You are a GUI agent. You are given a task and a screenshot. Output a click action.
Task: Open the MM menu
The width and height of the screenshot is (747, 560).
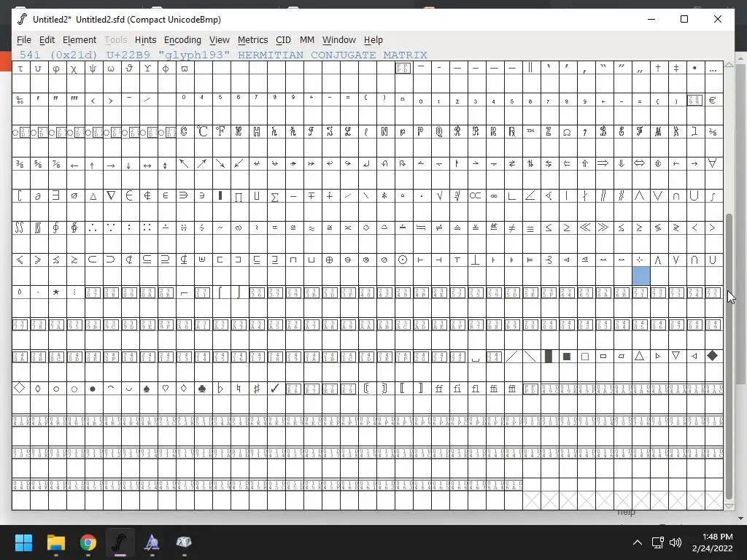[x=307, y=40]
